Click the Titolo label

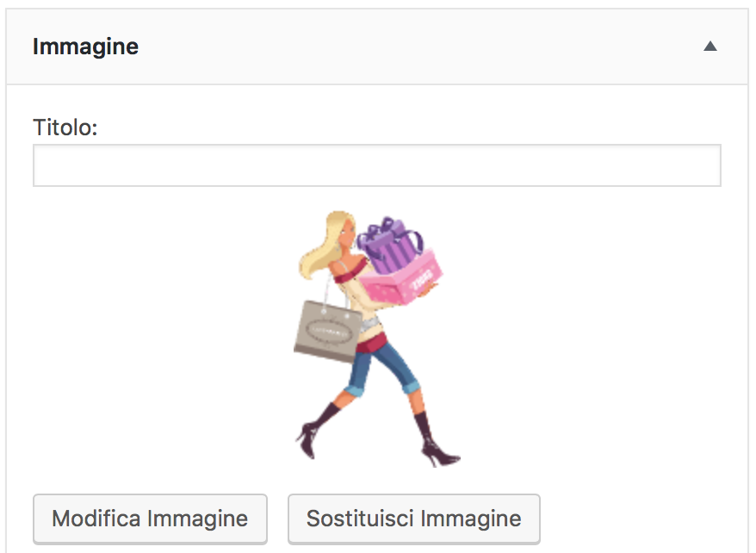(x=65, y=127)
